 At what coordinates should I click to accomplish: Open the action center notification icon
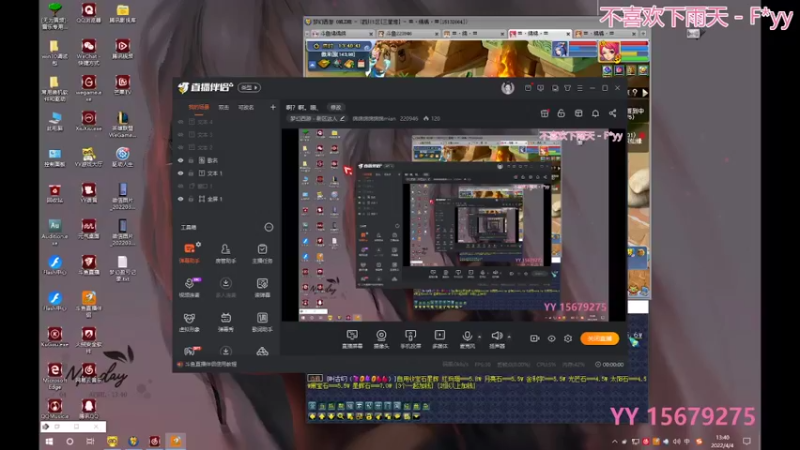coord(746,441)
